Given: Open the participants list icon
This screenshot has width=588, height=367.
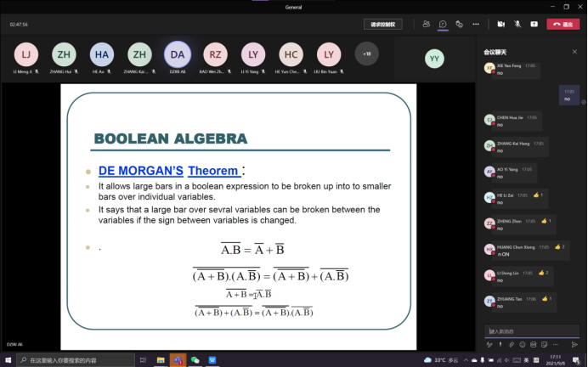Looking at the screenshot, I should 426,25.
